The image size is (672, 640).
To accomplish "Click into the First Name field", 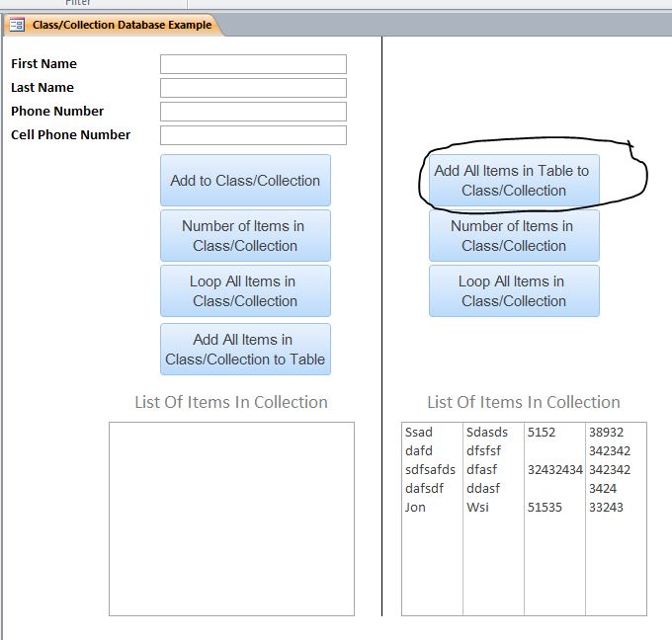I will point(253,64).
